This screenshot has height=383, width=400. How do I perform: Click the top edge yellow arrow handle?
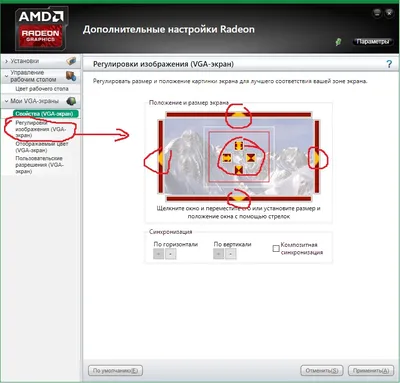pyautogui.click(x=238, y=115)
